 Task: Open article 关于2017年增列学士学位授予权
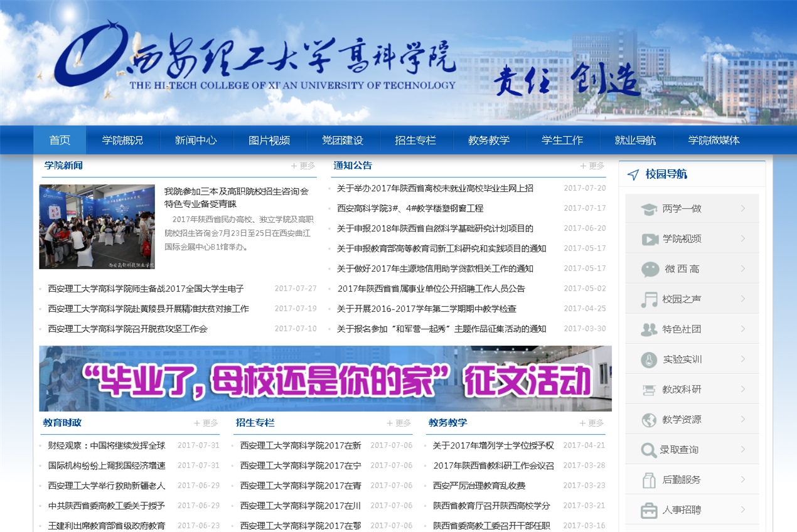pyautogui.click(x=493, y=445)
